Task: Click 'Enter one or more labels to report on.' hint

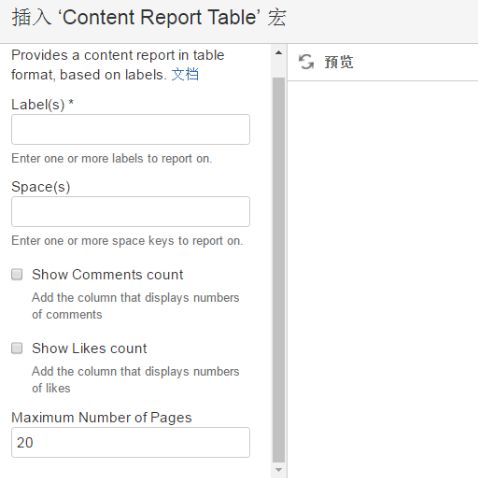Action: 112,158
